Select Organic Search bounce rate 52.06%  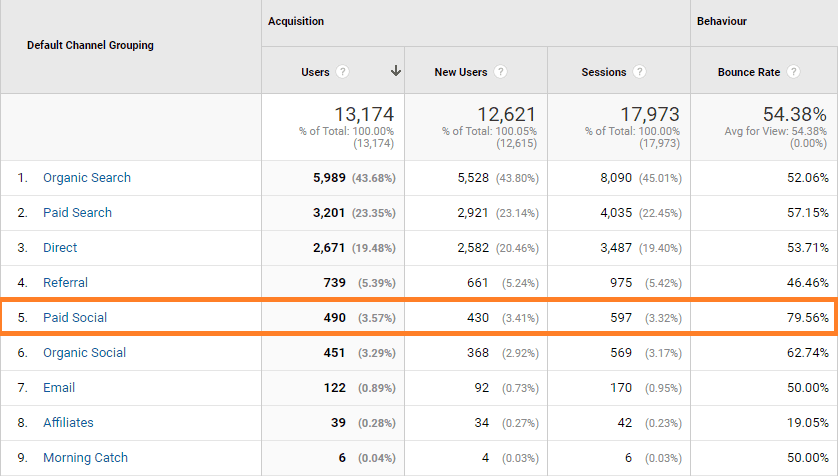tap(808, 178)
